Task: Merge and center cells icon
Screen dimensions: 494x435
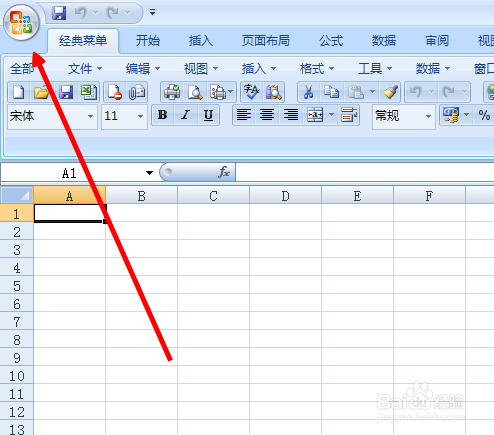Action: [315, 115]
